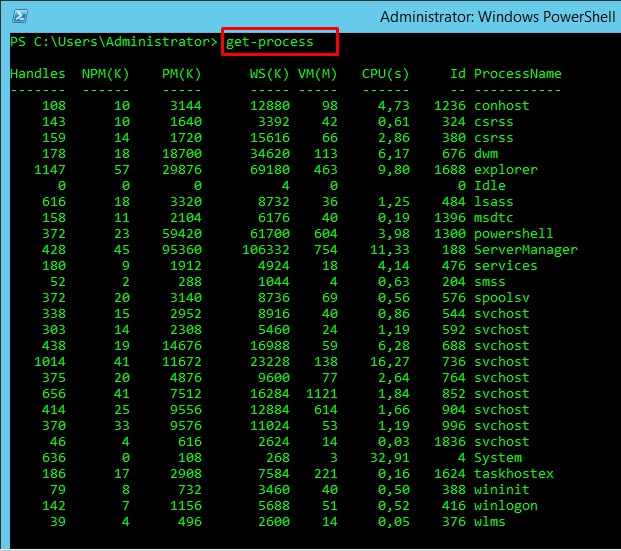Click the 'powershell' process name
This screenshot has height=551, width=621.
513,234
